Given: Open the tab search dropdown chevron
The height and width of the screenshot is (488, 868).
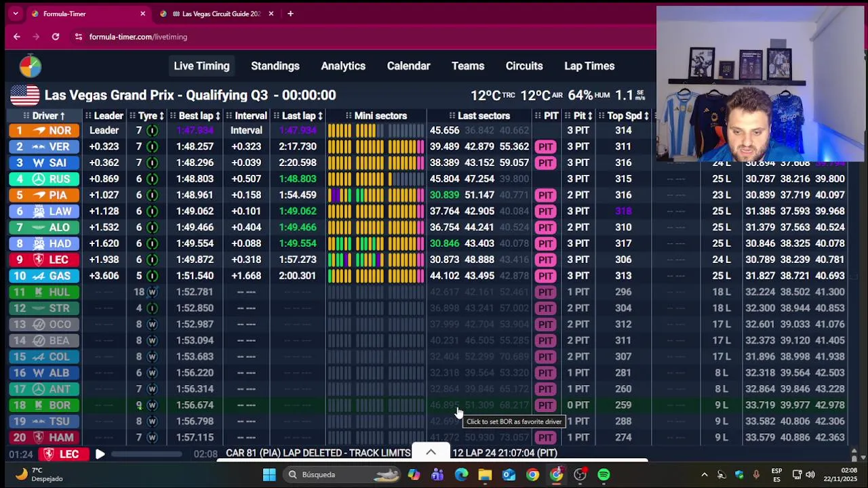Looking at the screenshot, I should click(x=16, y=14).
